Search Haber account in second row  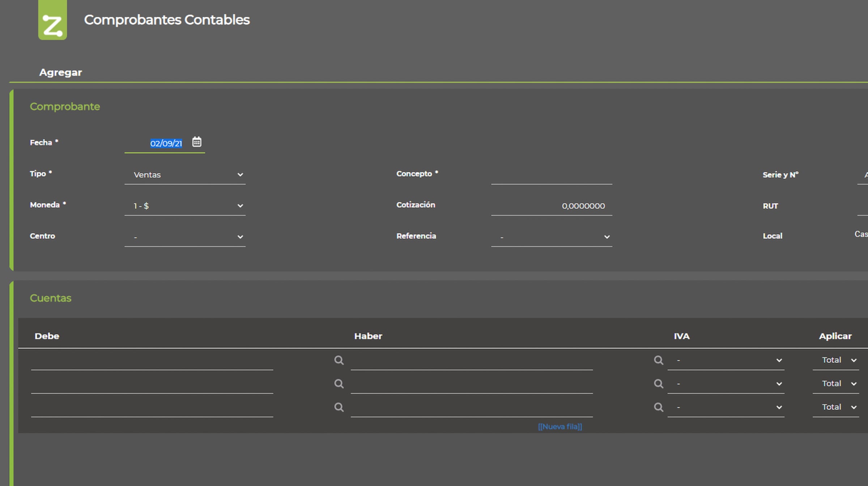(x=659, y=384)
